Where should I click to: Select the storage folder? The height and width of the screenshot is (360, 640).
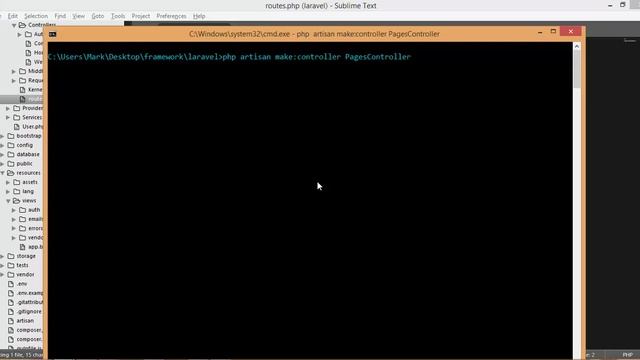click(x=26, y=256)
